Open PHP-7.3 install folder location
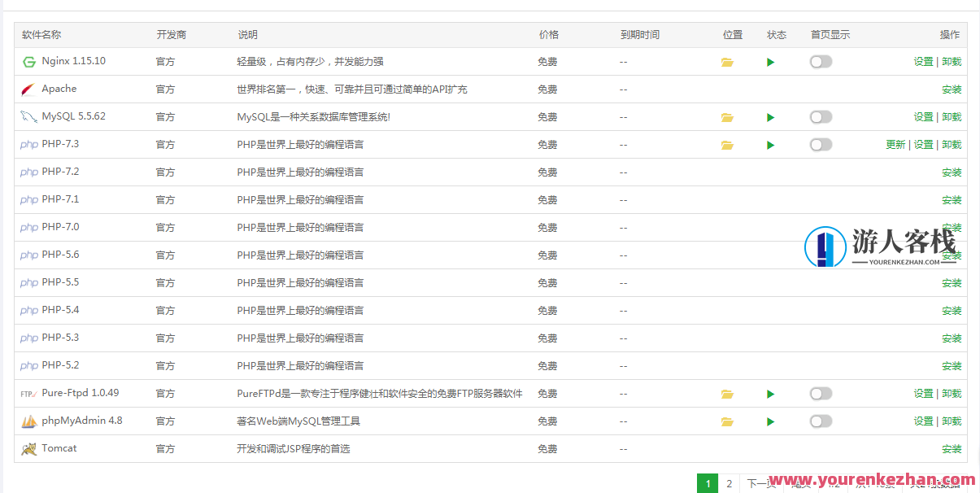 click(x=727, y=145)
